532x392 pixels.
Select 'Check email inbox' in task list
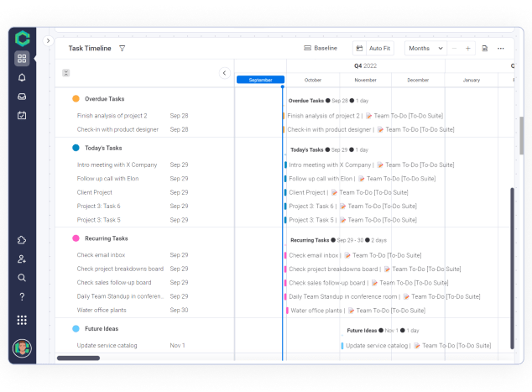[101, 255]
